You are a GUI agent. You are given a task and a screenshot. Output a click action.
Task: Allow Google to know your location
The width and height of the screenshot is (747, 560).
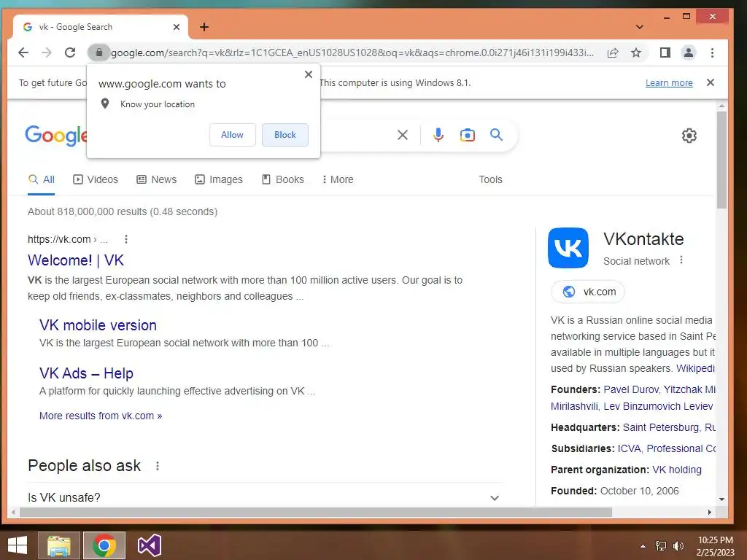233,135
